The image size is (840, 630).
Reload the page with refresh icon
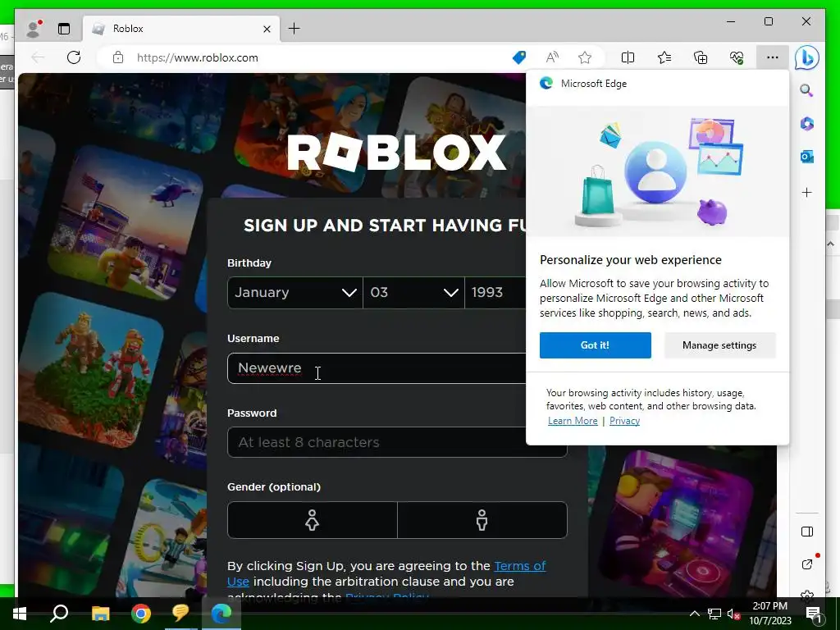[74, 57]
